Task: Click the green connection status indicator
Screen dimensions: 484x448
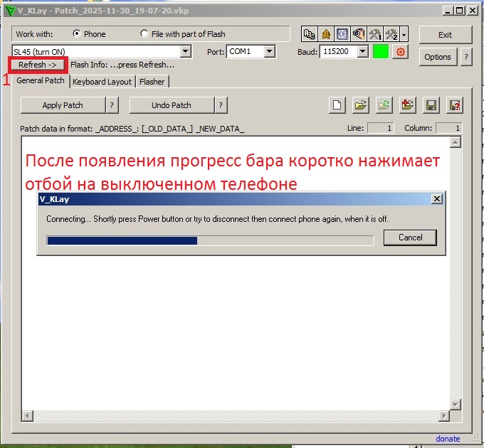Action: (x=381, y=52)
